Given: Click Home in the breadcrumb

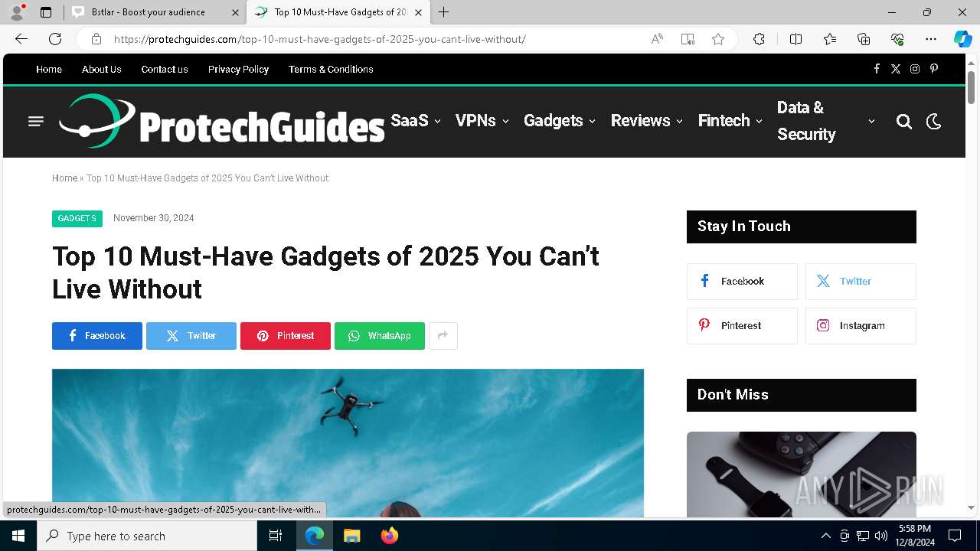Looking at the screenshot, I should (64, 178).
